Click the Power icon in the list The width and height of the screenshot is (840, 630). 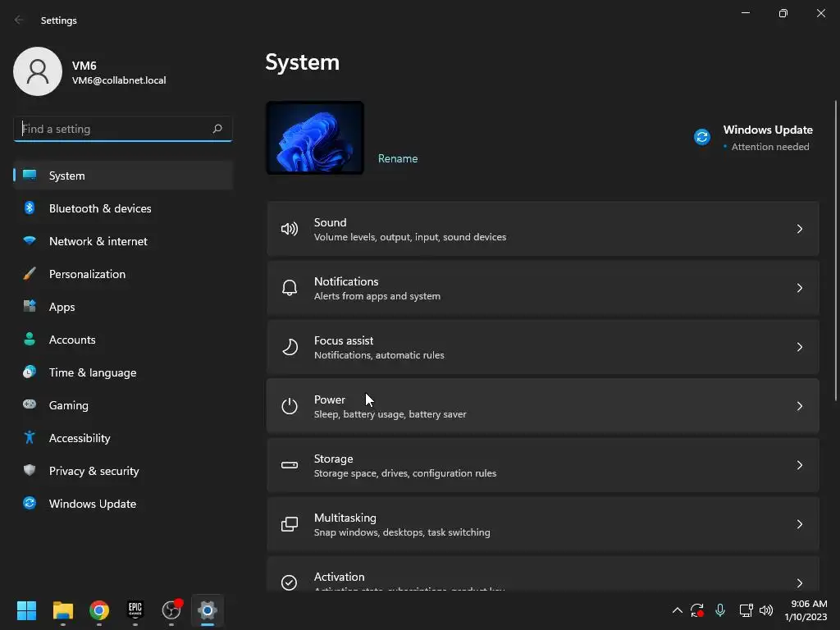(290, 406)
